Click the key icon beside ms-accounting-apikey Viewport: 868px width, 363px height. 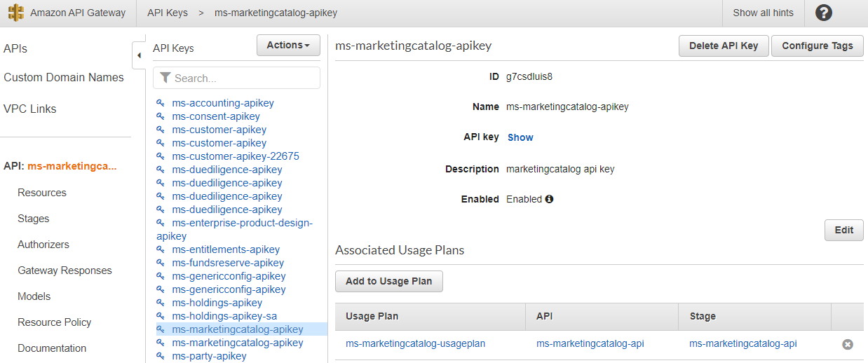(x=161, y=103)
